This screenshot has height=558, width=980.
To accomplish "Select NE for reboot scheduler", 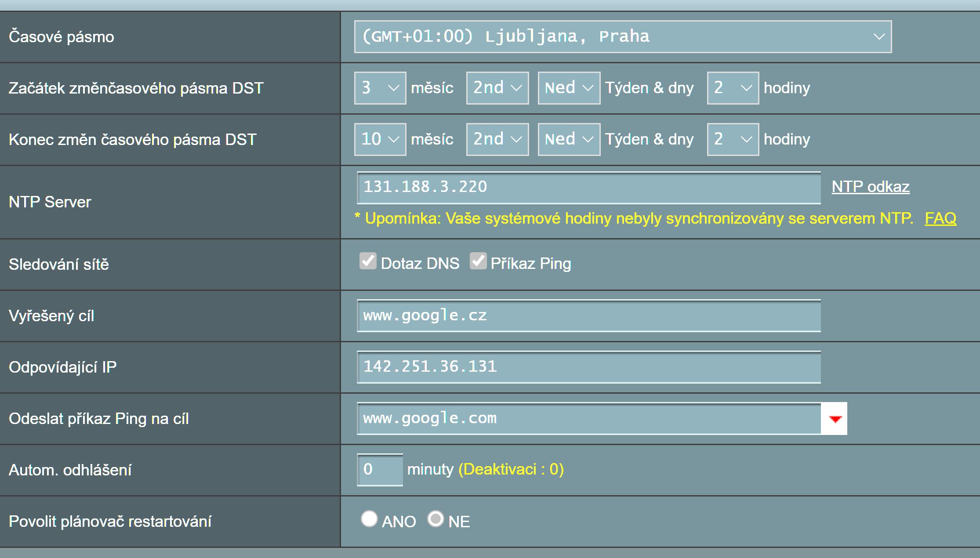I will tap(436, 519).
